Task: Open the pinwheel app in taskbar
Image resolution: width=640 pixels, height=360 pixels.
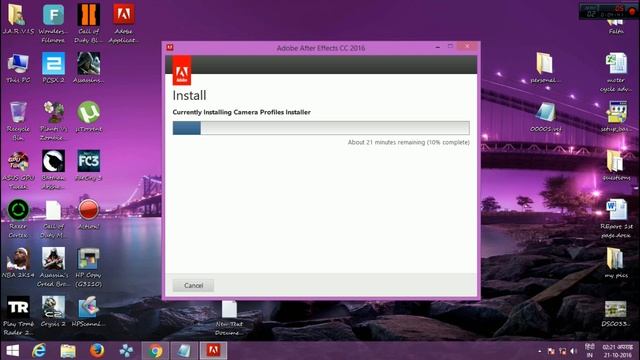Action: (126, 351)
